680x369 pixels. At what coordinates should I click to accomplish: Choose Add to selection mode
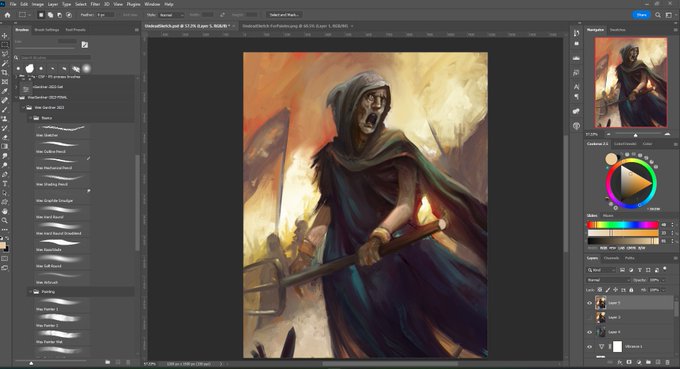(x=50, y=15)
